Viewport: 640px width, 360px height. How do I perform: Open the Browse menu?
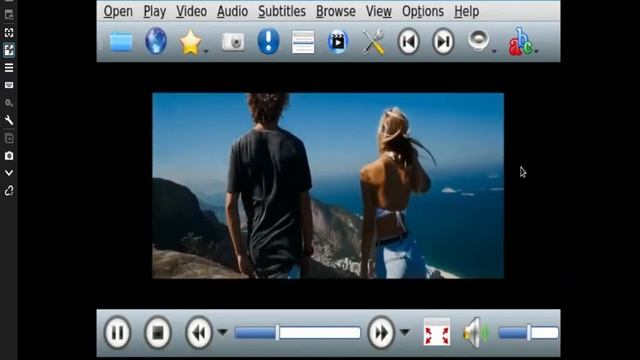pyautogui.click(x=336, y=11)
